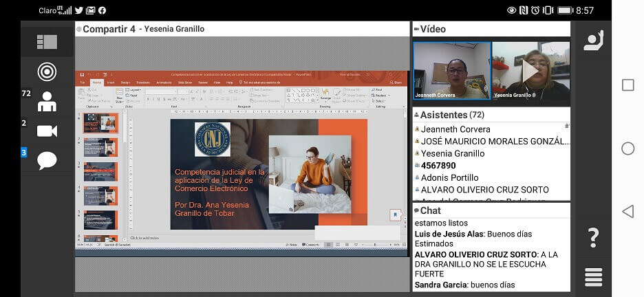Click the New Slide icon in ribbon

point(120,96)
